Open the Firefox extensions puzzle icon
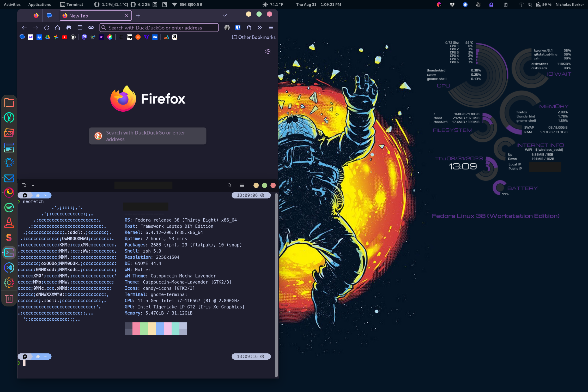 [249, 28]
